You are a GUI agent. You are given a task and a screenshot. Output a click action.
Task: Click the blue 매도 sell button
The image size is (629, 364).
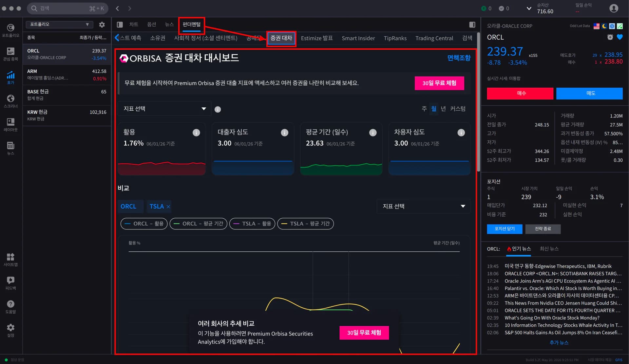(x=589, y=94)
